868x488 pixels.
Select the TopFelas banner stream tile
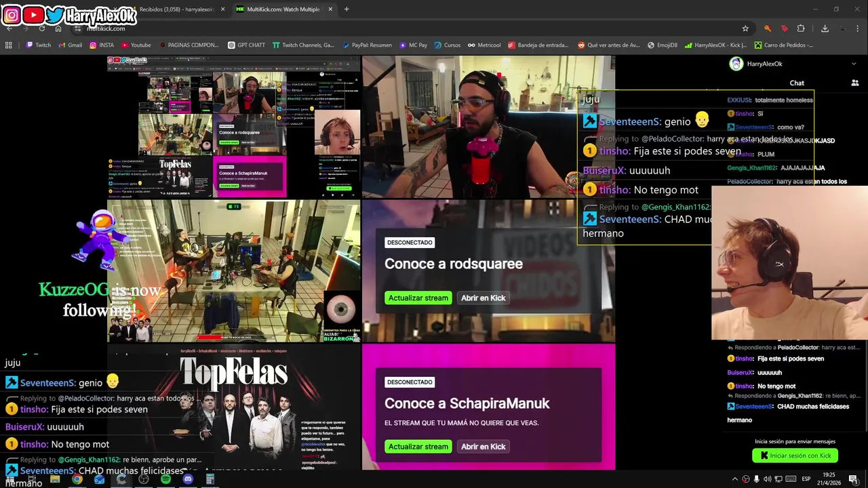click(234, 407)
